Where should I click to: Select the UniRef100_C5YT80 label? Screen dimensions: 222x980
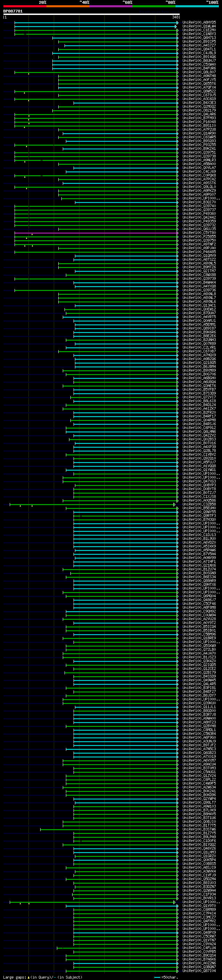point(199,233)
